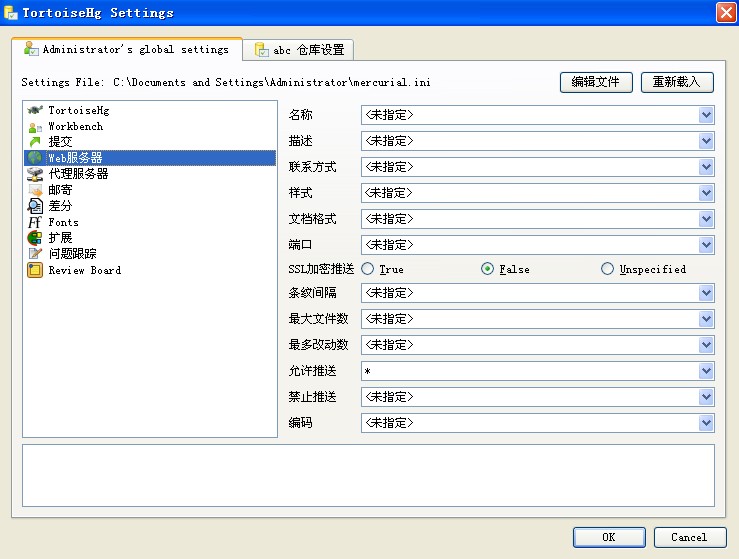Click the 邮寄 mail icon

click(x=35, y=190)
